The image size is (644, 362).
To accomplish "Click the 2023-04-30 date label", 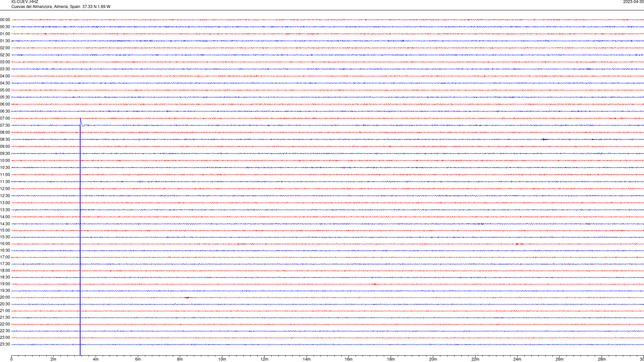I will tap(633, 2).
